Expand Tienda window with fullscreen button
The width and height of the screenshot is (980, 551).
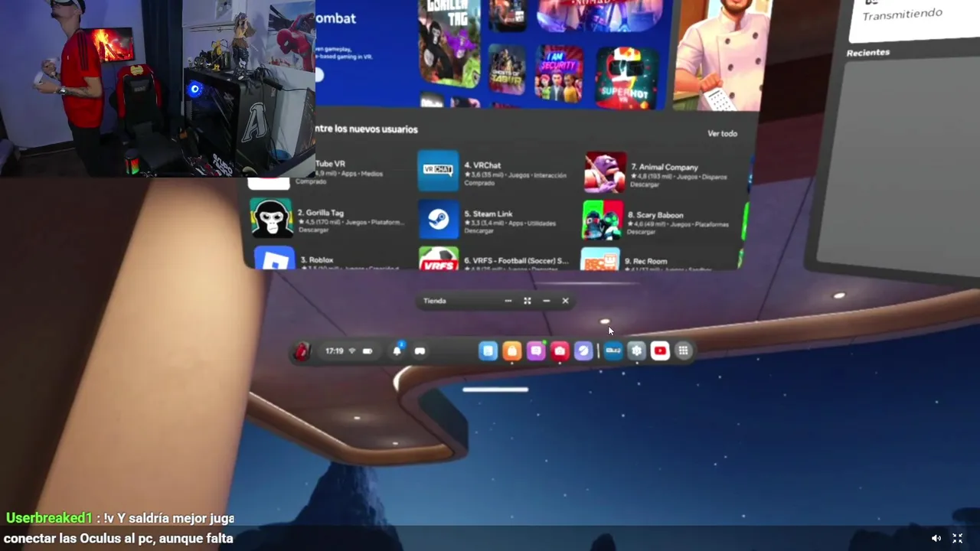coord(527,301)
